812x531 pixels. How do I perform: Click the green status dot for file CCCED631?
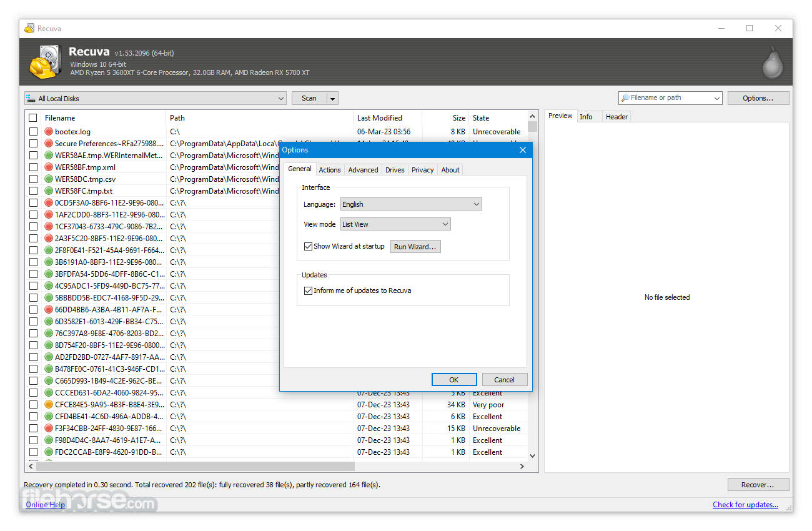49,393
